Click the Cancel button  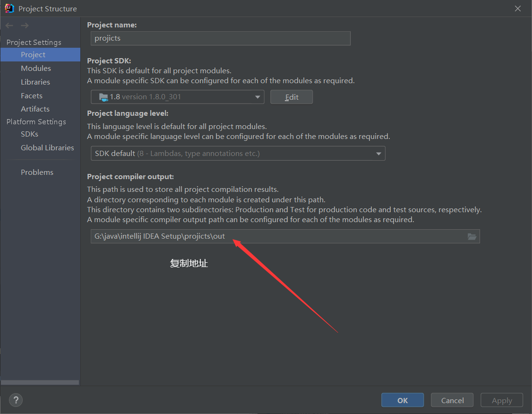[x=452, y=400]
